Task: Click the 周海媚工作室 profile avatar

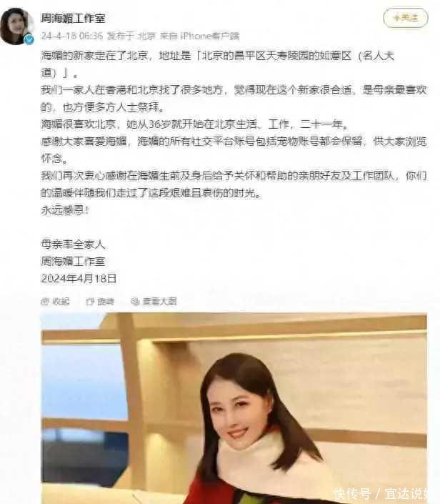Action: coord(16,26)
